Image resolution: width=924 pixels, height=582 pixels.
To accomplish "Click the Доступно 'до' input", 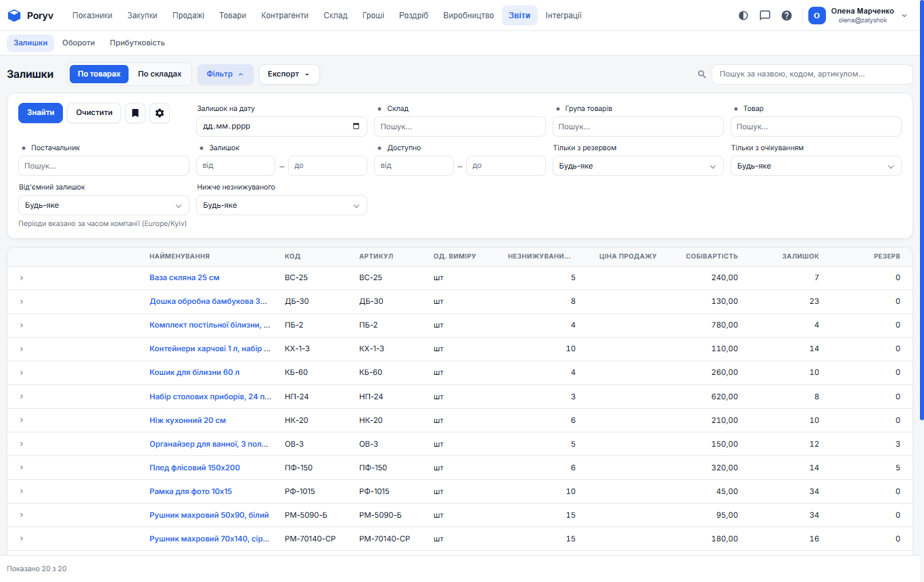I will (x=506, y=166).
